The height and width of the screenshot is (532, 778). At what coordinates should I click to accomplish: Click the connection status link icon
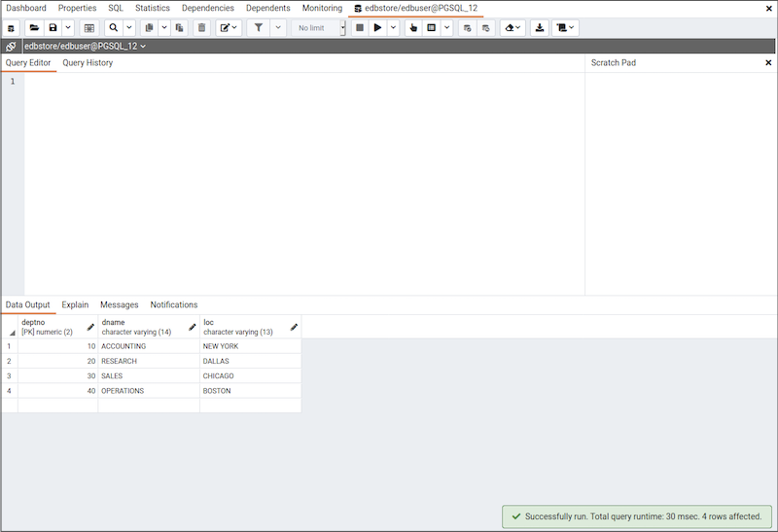[x=11, y=46]
